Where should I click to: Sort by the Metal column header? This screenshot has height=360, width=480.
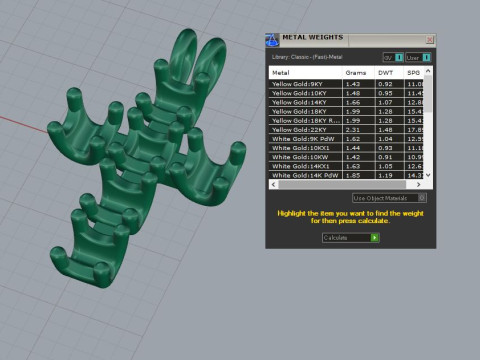pyautogui.click(x=305, y=73)
